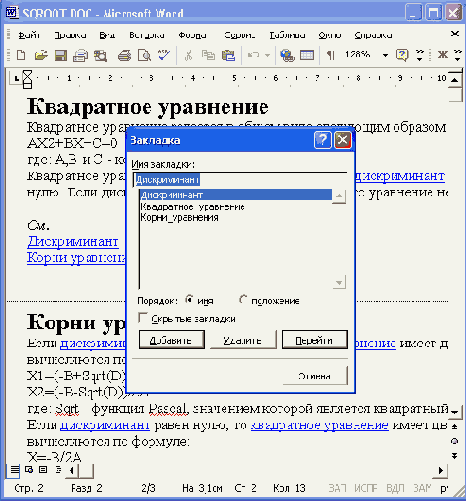This screenshot has width=466, height=501.
Task: Open the formatting toolbar options chevron after the Ж button
Action: 458,55
